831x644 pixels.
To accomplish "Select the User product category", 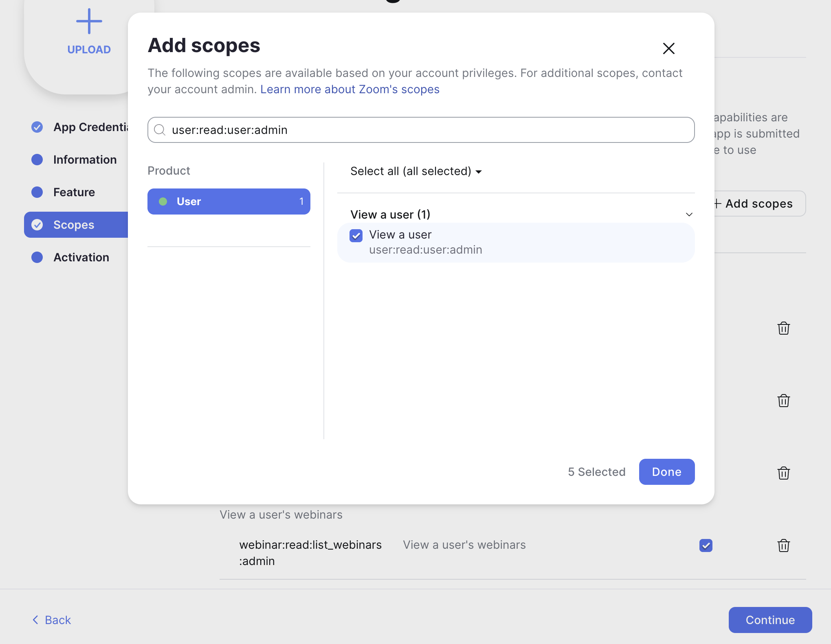I will tap(229, 201).
